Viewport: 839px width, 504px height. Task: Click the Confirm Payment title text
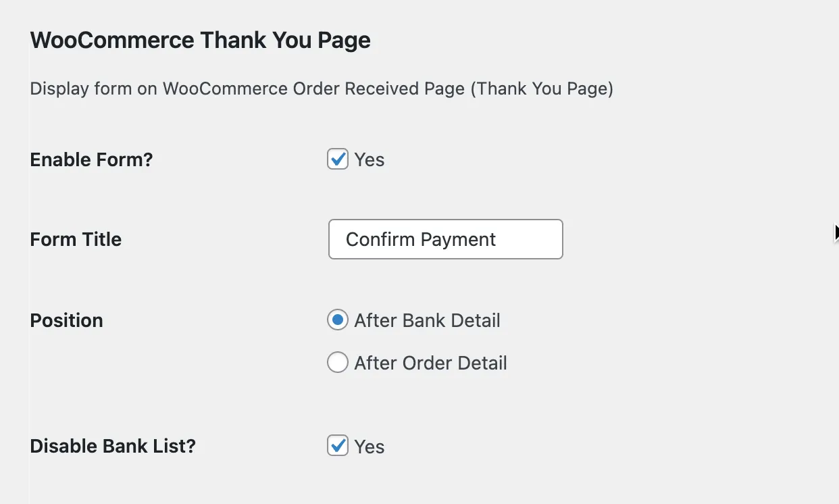[x=421, y=239]
